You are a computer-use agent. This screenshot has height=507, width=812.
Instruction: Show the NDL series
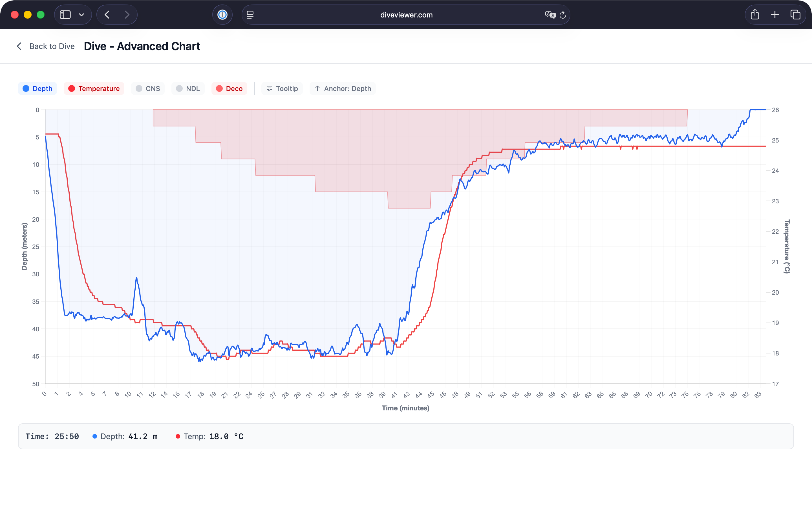[187, 88]
